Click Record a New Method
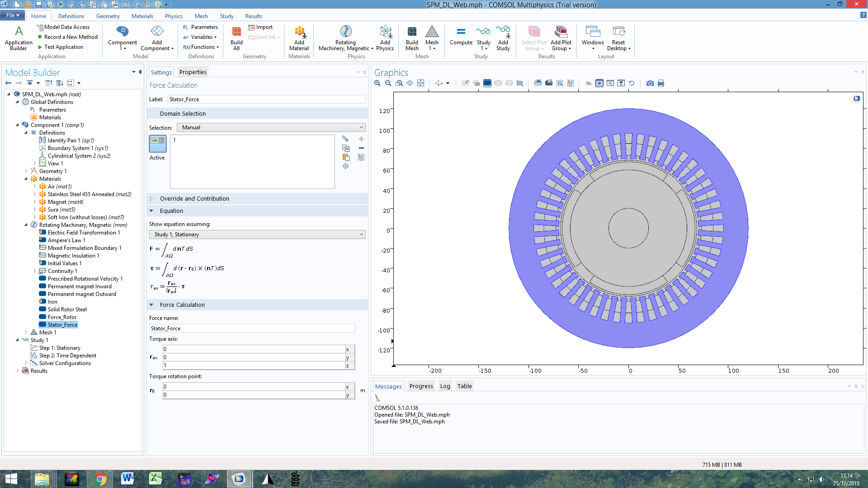This screenshot has height=488, width=868. tap(70, 37)
